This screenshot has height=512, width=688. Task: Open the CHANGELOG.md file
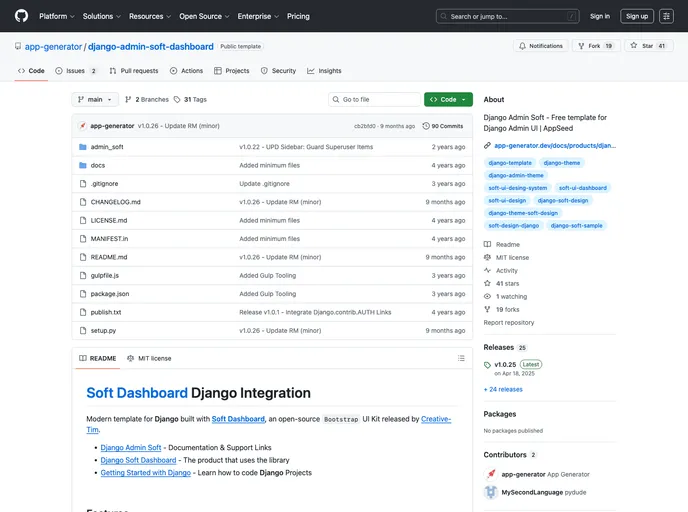(x=115, y=202)
